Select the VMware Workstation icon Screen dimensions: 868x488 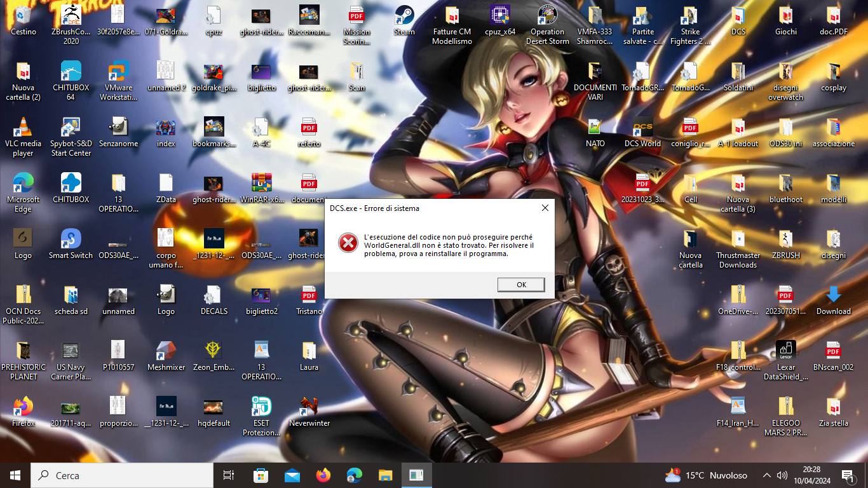click(x=118, y=80)
